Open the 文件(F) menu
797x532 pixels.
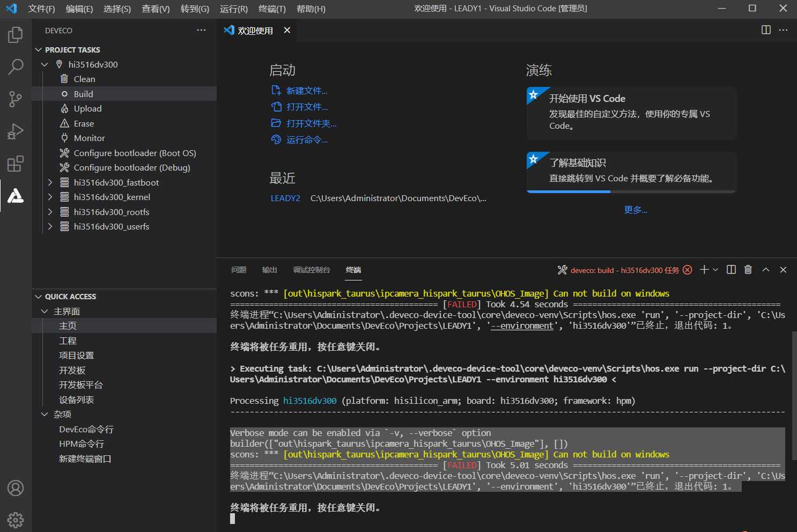click(42, 9)
